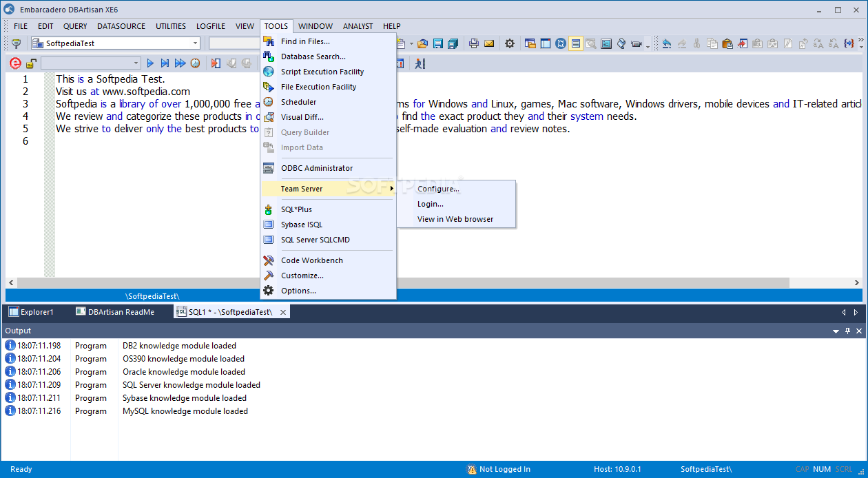Click the first info icon in Output pane

tap(10, 346)
